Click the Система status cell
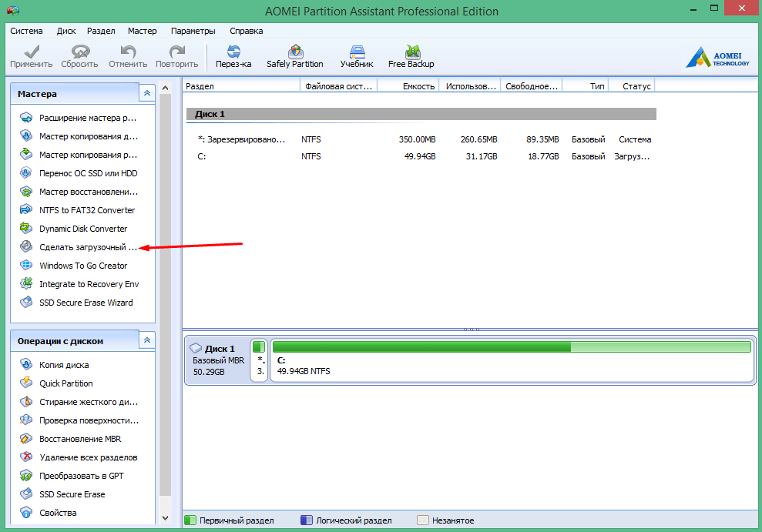 tap(635, 139)
